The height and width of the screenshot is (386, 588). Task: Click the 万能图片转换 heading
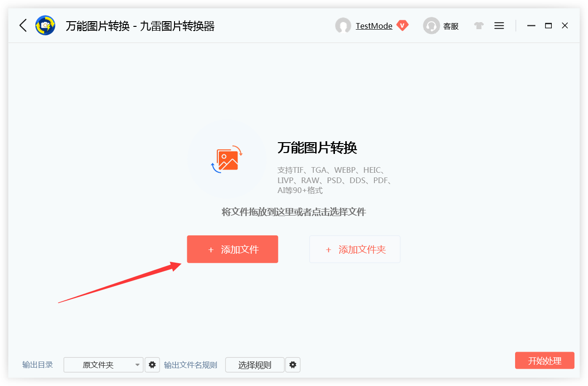317,148
